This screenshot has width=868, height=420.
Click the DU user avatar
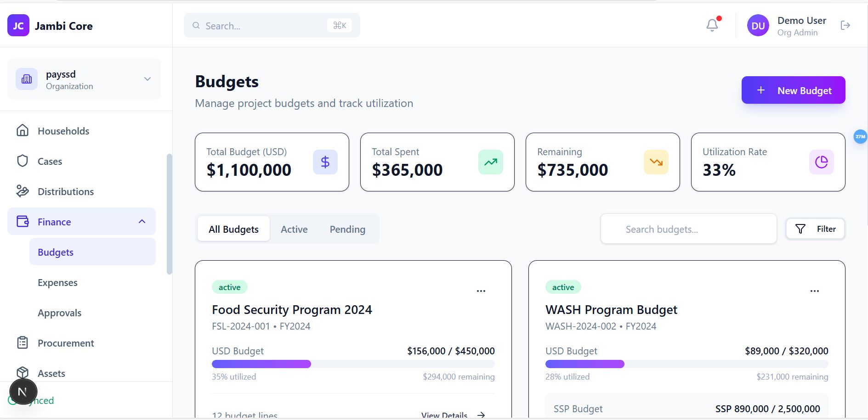click(758, 26)
